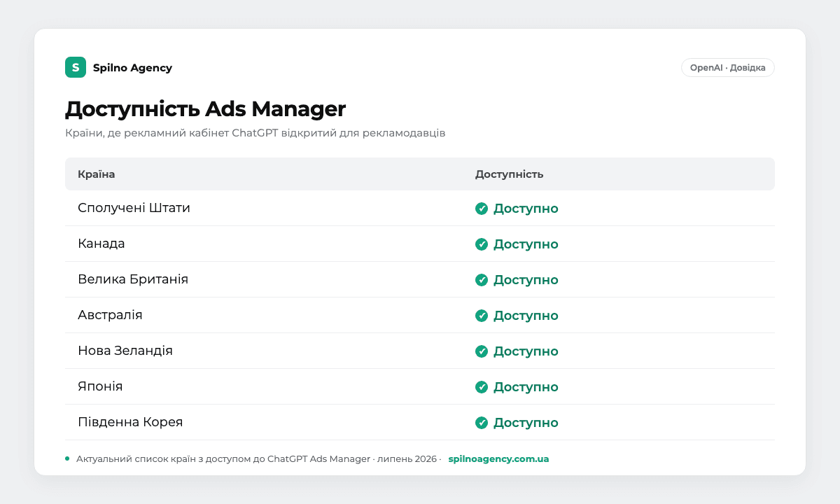
Task: Click Доступно status for Нова Зеландія
Action: click(x=526, y=351)
